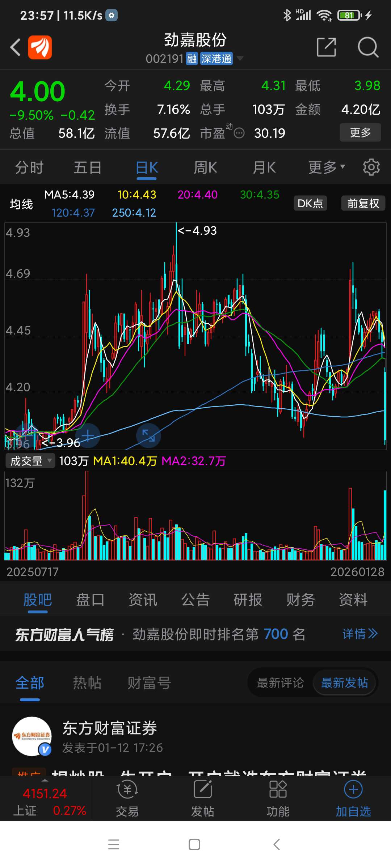This screenshot has width=391, height=868.
Task: Tap the Android back navigation button
Action: coord(277,844)
